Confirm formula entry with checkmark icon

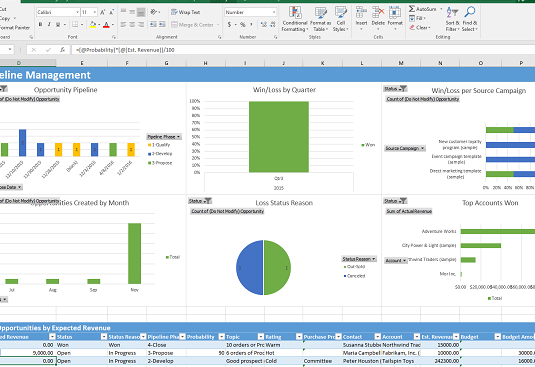[48, 50]
